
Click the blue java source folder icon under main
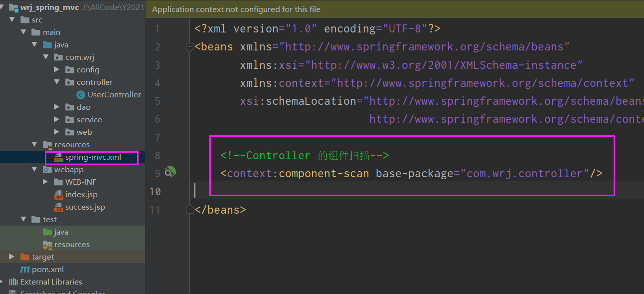click(x=47, y=45)
